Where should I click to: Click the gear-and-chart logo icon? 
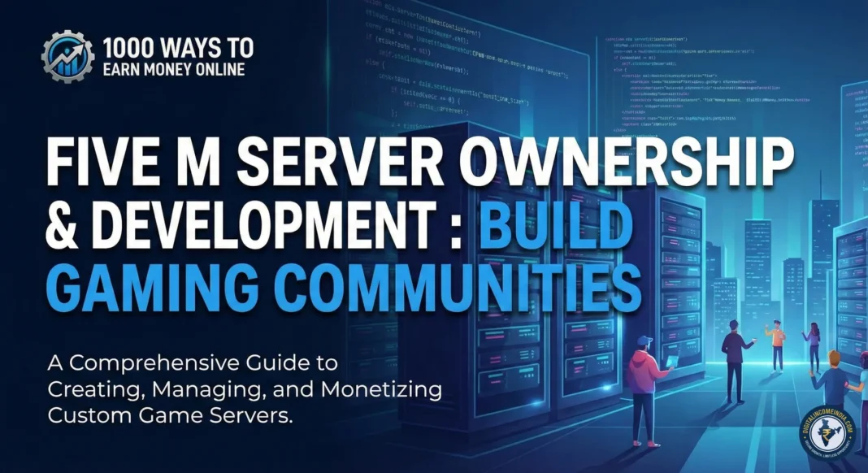click(67, 57)
